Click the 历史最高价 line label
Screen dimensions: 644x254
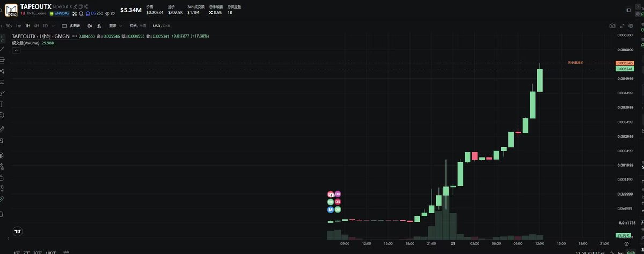575,63
